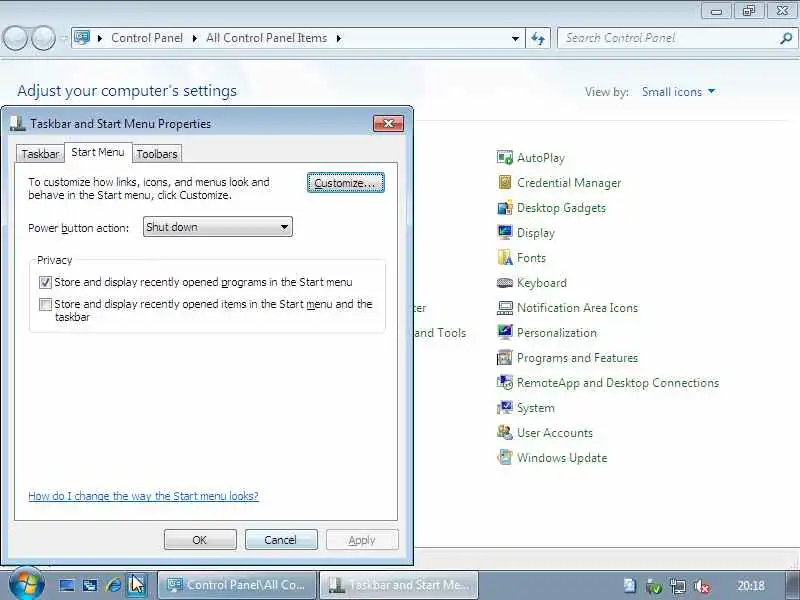Expand arrow after Control Panel breadcrumb
The width and height of the screenshot is (800, 600).
194,38
